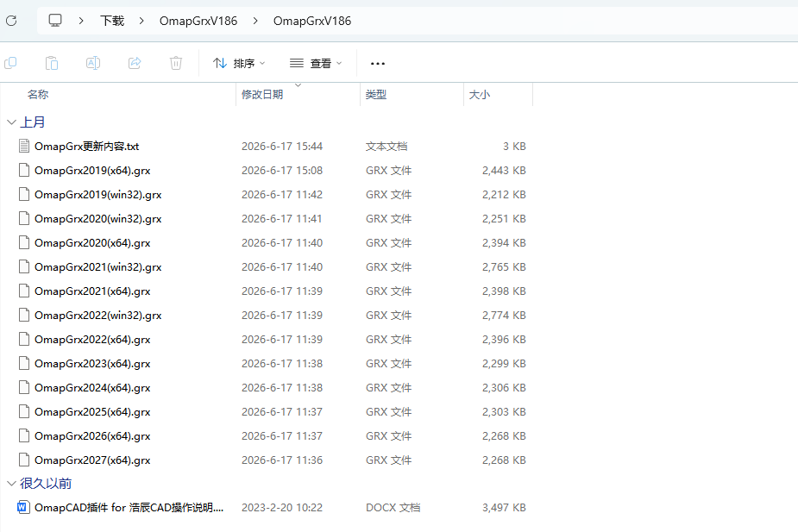This screenshot has width=798, height=532.
Task: Click the rename icon in toolbar
Action: [x=93, y=63]
